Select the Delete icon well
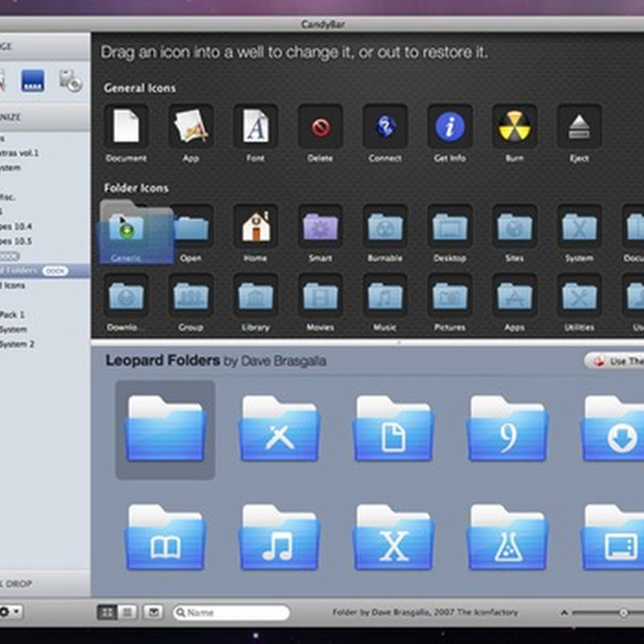Viewport: 644px width, 644px height. pos(320,126)
